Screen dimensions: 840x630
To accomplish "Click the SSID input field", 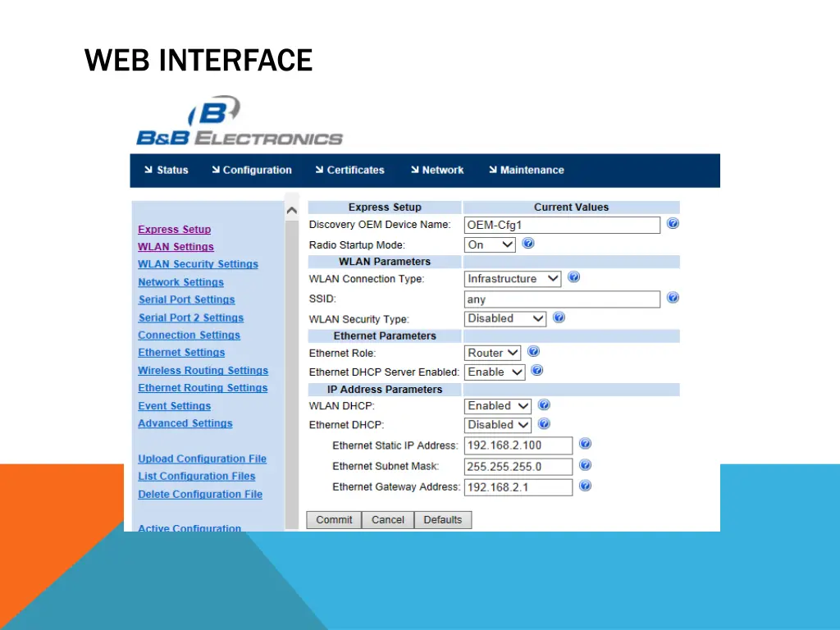I will coord(562,299).
